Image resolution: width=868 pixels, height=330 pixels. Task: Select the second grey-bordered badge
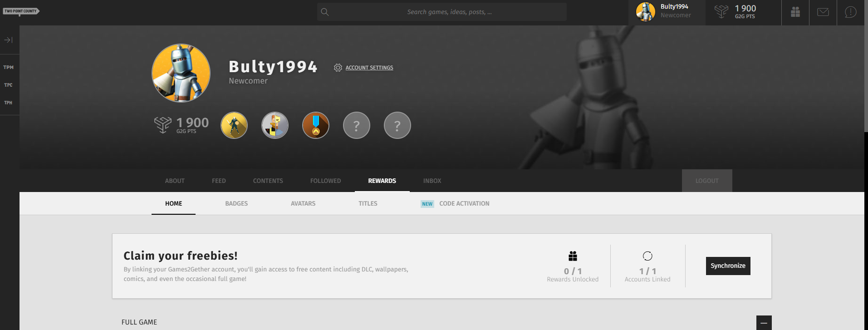(x=275, y=125)
